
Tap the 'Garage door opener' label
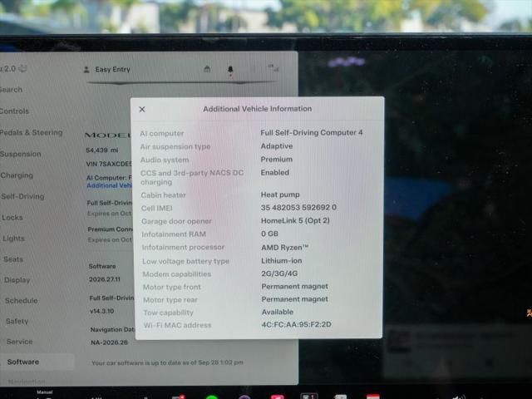pos(176,222)
